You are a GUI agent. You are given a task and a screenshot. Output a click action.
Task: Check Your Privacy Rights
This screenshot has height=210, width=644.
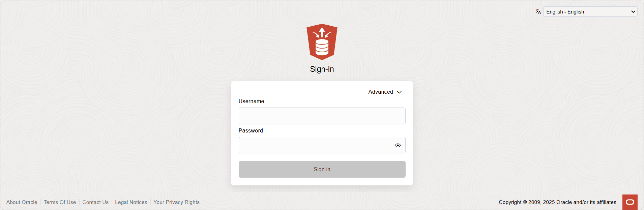tap(176, 202)
